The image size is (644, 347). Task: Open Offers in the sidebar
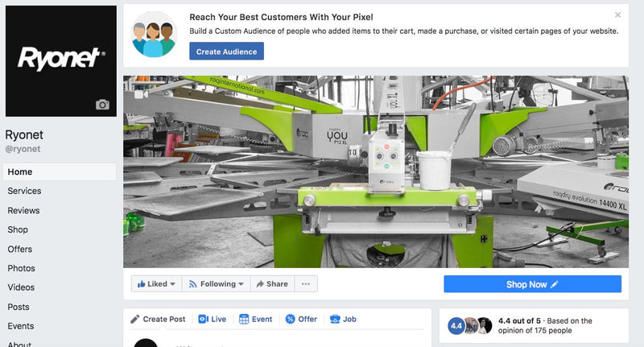[19, 249]
